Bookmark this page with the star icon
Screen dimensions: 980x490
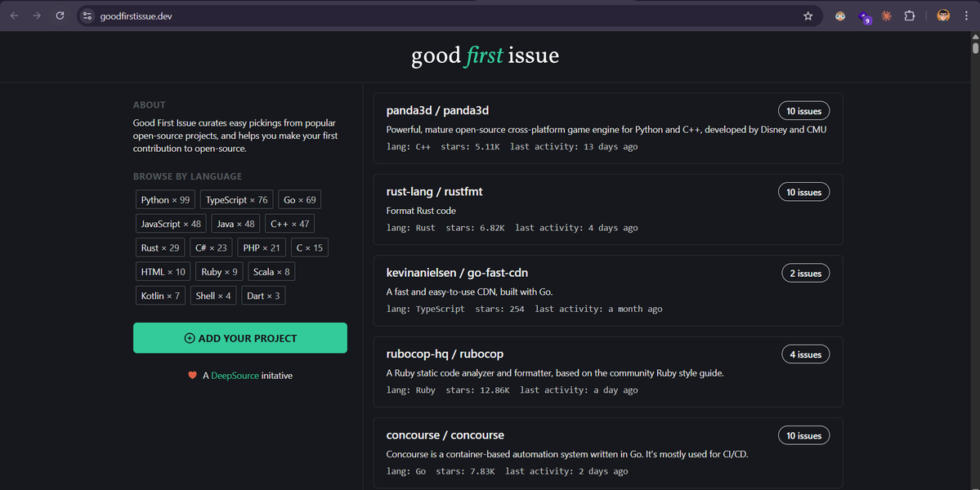(x=808, y=16)
